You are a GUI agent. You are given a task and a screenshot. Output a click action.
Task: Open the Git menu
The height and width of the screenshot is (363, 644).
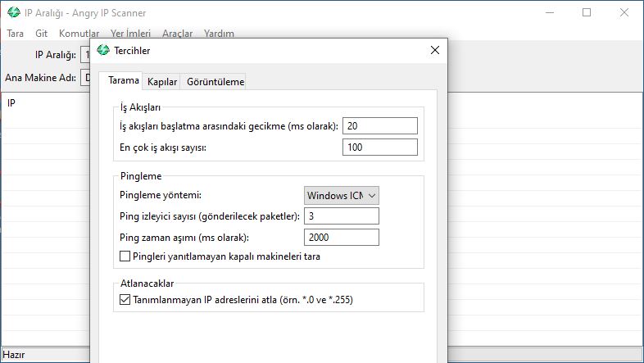point(41,34)
